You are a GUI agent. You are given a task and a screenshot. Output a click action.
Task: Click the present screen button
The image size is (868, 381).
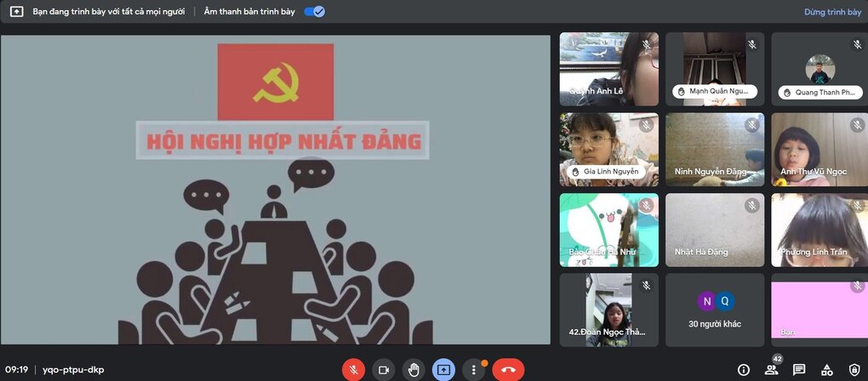pos(443,370)
